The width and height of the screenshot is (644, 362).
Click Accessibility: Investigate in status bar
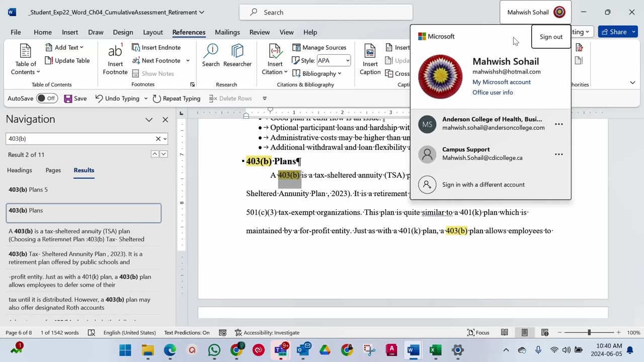[x=267, y=332]
